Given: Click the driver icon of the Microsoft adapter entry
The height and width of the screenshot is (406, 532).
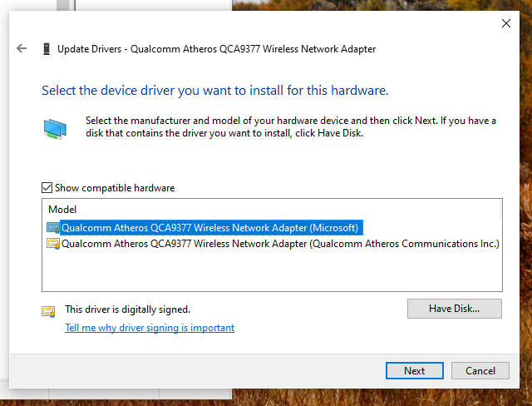Looking at the screenshot, I should pos(53,228).
